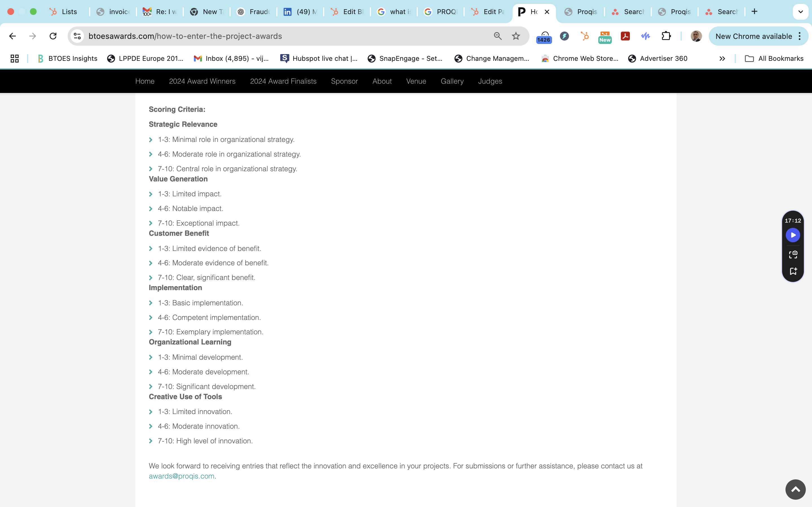Reload the current page
The image size is (812, 507).
53,36
